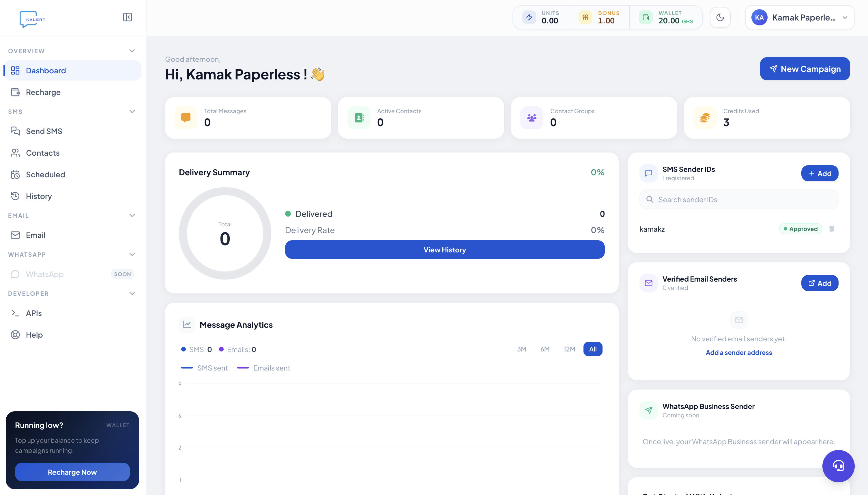The width and height of the screenshot is (868, 495).
Task: Open the Kamak Paperless account dropdown
Action: 799,17
